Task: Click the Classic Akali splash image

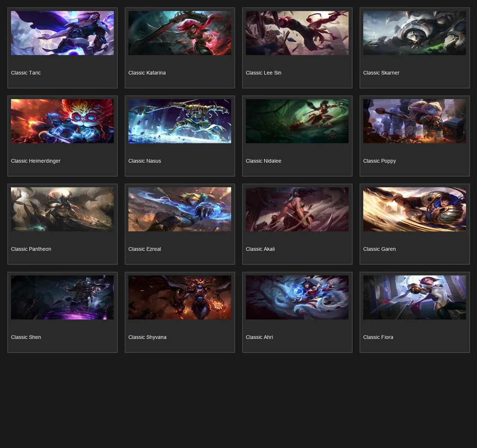Action: coord(297,209)
